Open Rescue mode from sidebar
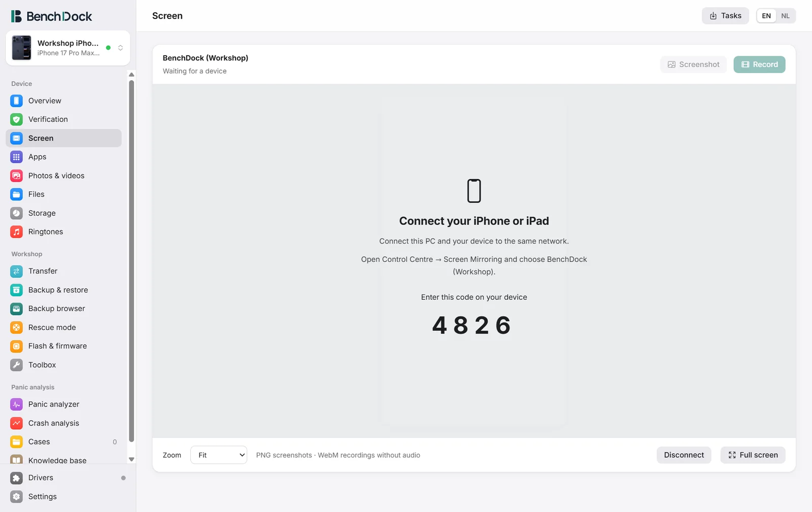Screen dimensions: 812x512 click(63, 328)
